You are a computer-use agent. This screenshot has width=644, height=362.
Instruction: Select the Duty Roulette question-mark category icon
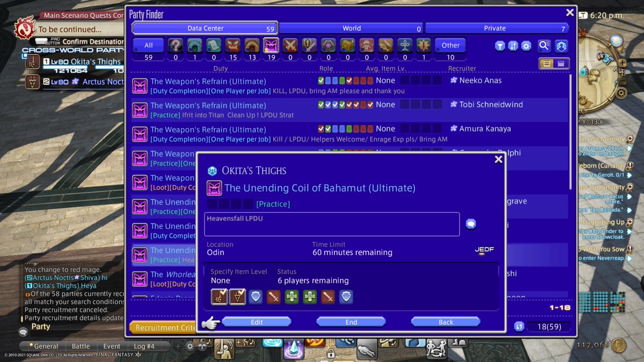[x=175, y=46]
